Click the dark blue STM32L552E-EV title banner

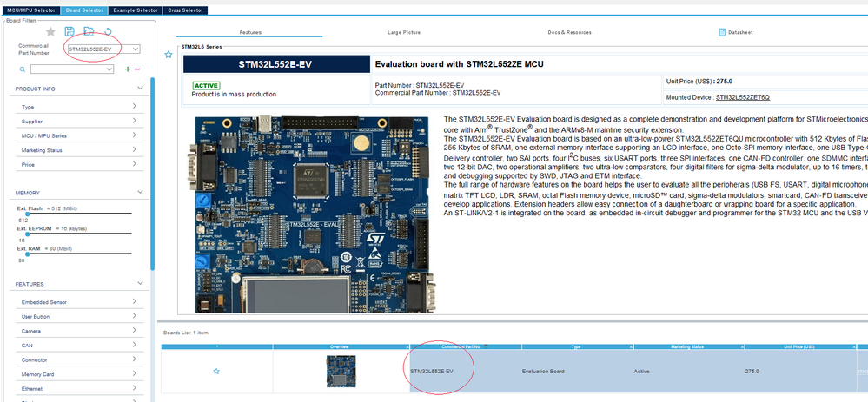point(275,64)
